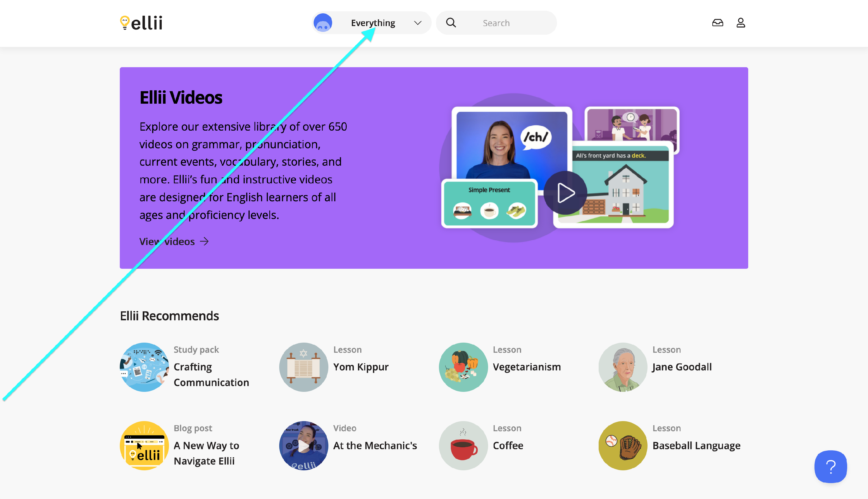The height and width of the screenshot is (499, 868).
Task: Click the Ellii logo
Action: [x=141, y=23]
